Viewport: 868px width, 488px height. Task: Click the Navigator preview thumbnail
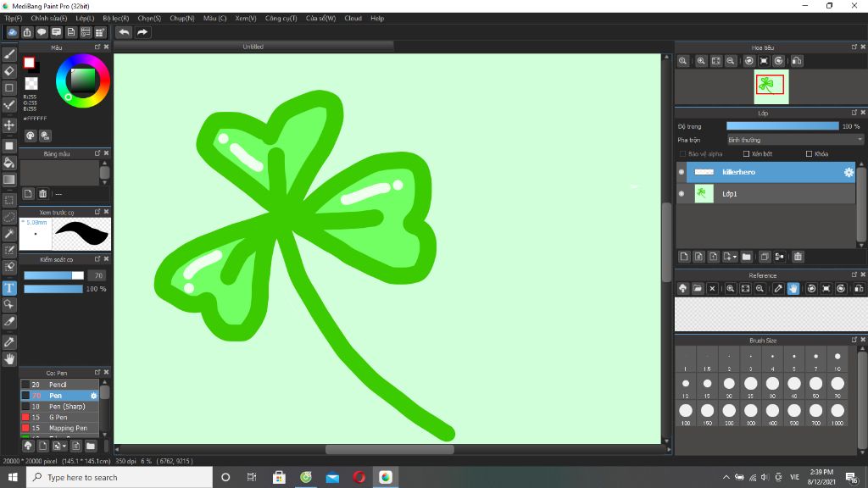pos(771,86)
